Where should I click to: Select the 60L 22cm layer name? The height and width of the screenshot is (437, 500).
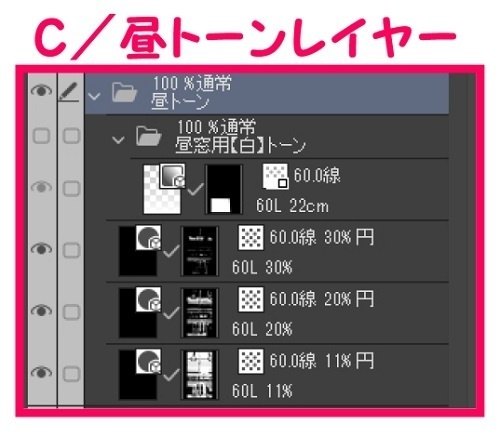click(292, 206)
